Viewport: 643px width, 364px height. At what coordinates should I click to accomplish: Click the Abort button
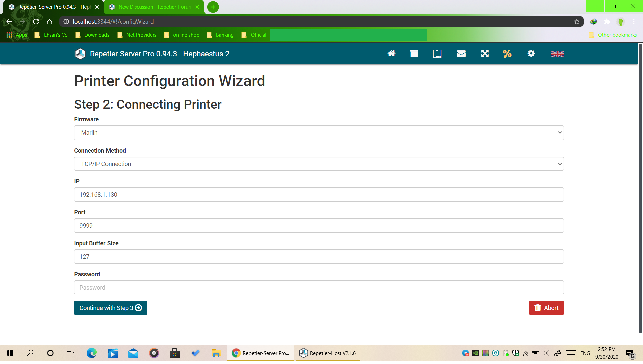546,307
